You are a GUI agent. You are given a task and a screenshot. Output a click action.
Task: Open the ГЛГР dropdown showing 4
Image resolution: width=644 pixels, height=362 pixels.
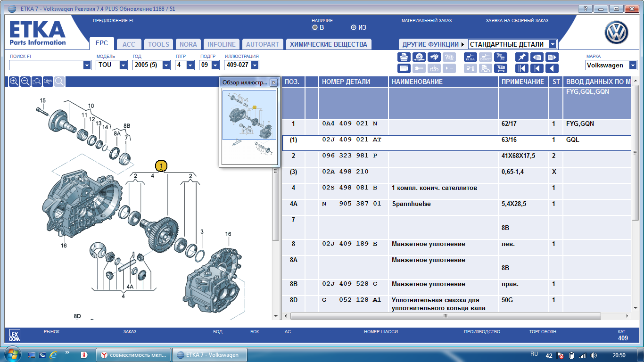191,65
